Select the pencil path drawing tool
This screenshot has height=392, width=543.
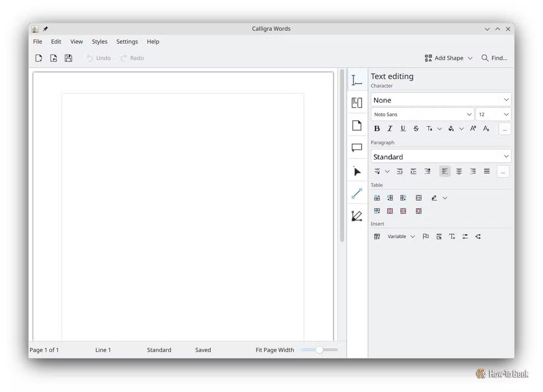pyautogui.click(x=357, y=216)
